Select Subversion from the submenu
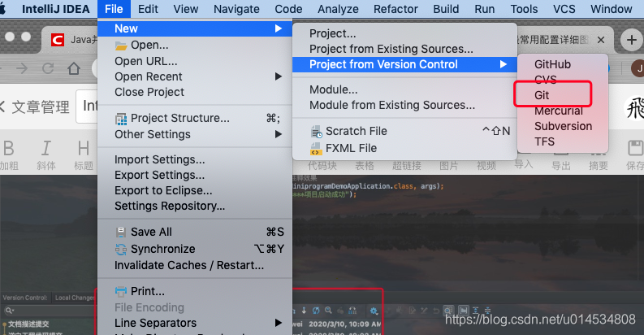 [x=563, y=126]
